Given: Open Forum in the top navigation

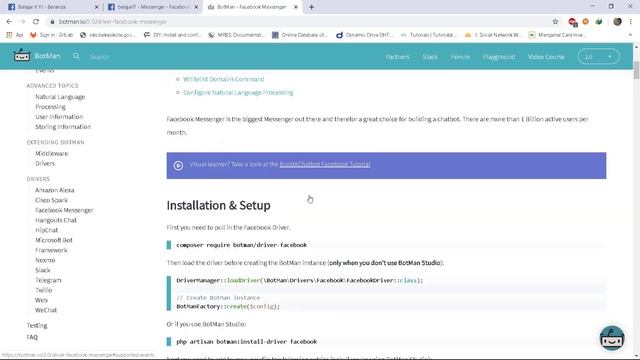Looking at the screenshot, I should pos(460,57).
